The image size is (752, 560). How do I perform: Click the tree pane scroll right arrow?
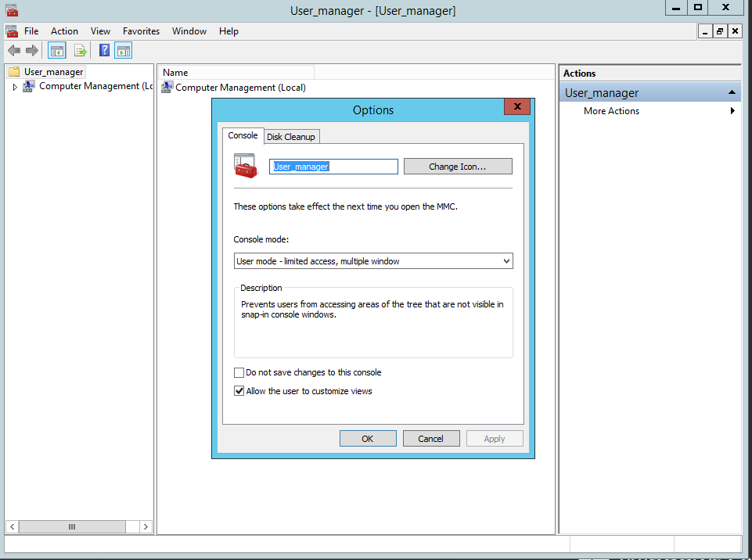tap(146, 526)
